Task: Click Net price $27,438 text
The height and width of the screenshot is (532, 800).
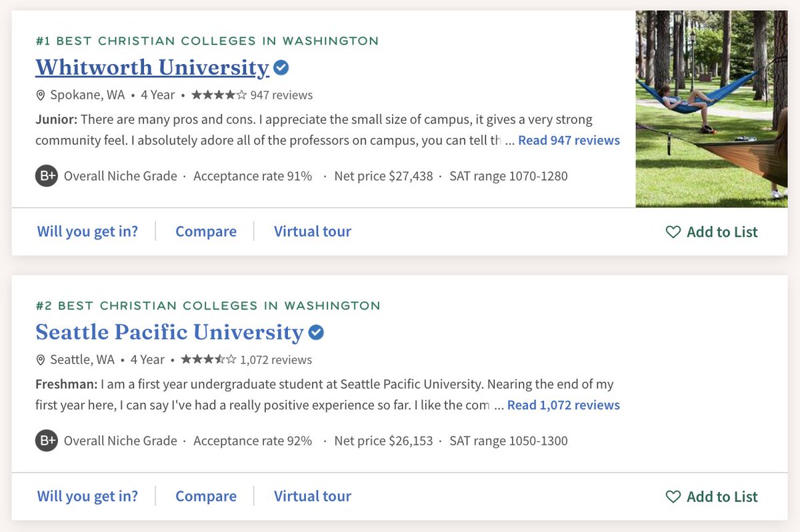Action: 383,176
